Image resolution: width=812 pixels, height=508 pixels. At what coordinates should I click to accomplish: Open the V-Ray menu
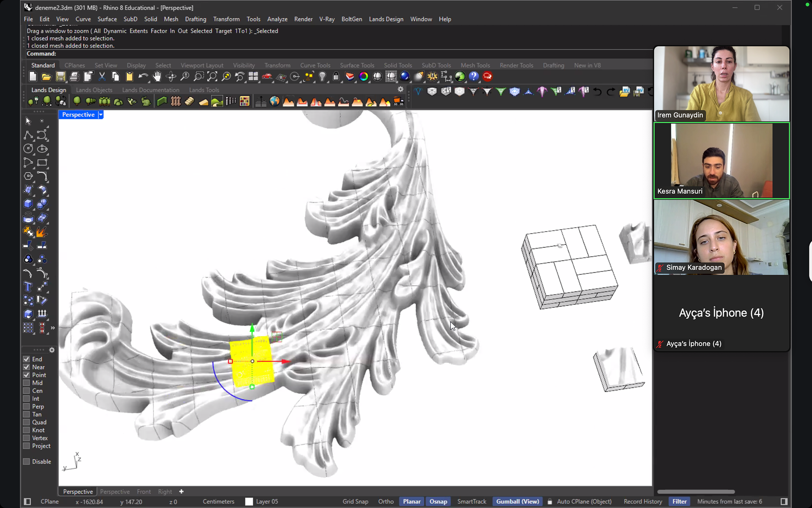click(x=326, y=19)
